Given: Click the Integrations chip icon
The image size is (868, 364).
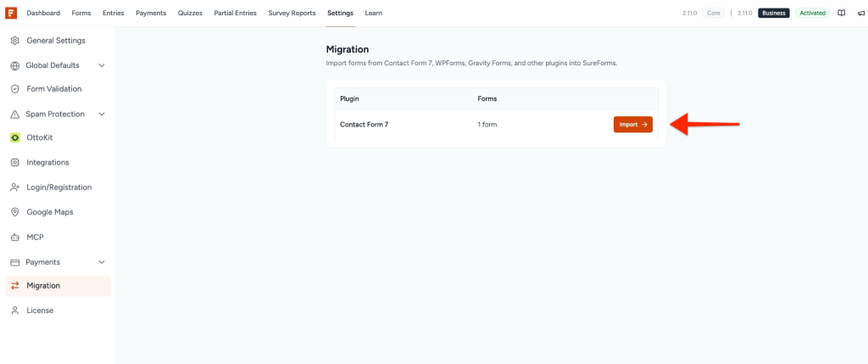Looking at the screenshot, I should tap(15, 162).
